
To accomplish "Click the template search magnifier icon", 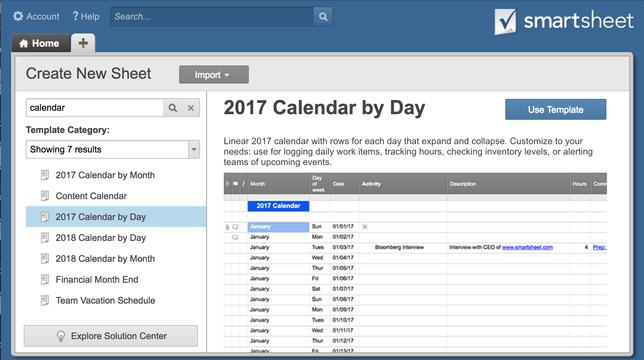I will [173, 108].
